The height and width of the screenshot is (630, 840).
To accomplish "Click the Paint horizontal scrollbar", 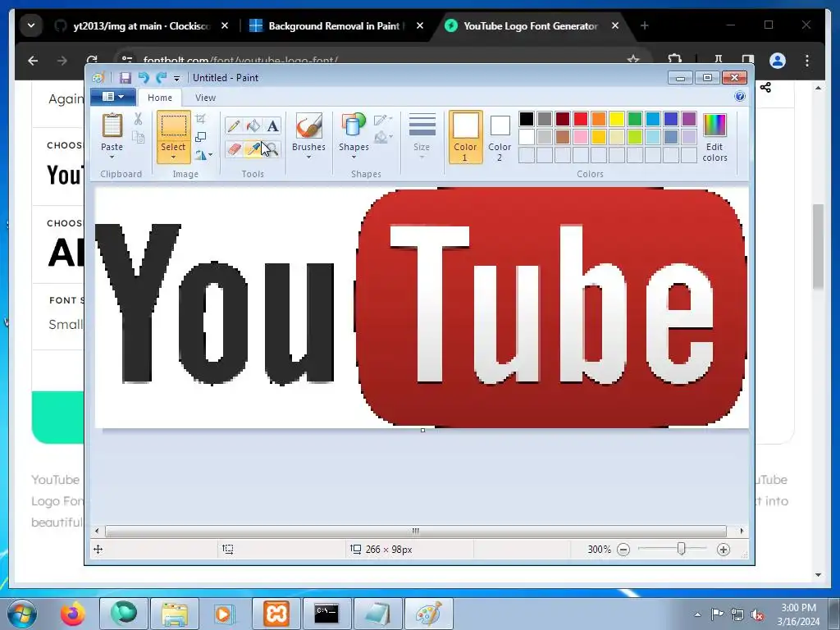I will (416, 532).
